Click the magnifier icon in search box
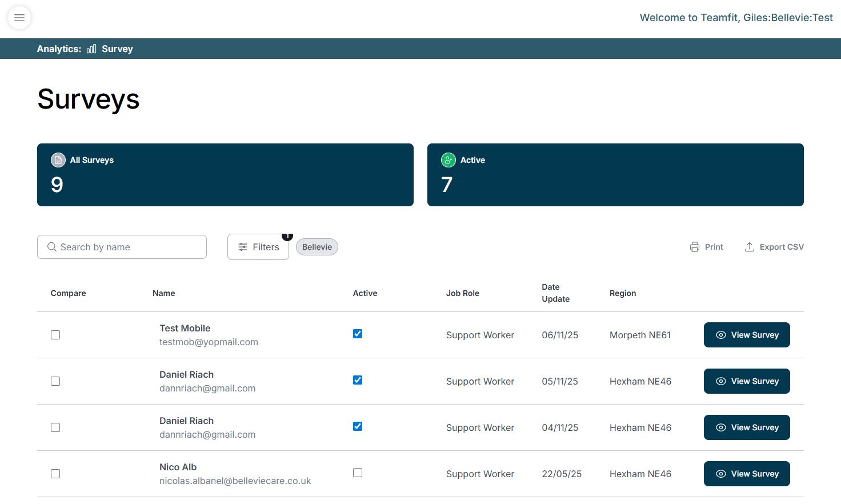The width and height of the screenshot is (841, 504). pos(52,247)
